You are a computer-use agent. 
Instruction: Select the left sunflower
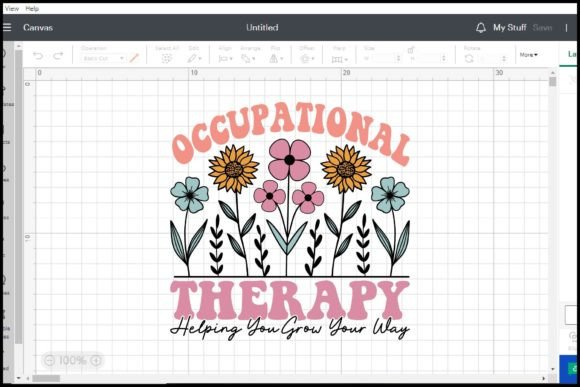[233, 169]
